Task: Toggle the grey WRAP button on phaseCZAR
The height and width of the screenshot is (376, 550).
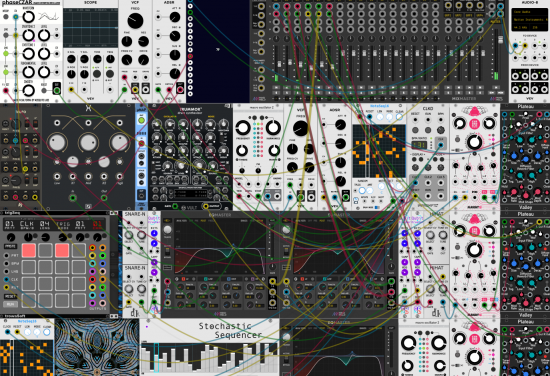Action: (x=6, y=16)
